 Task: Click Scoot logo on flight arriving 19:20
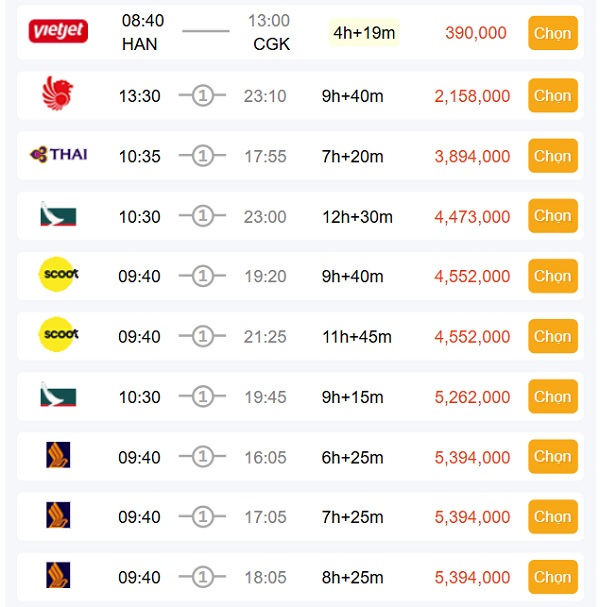[x=58, y=275]
